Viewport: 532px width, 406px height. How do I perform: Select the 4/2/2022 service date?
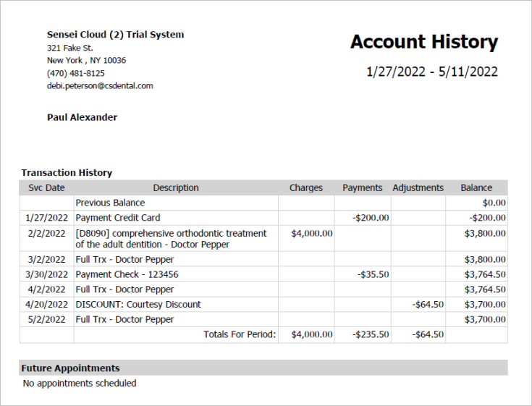pyautogui.click(x=46, y=289)
